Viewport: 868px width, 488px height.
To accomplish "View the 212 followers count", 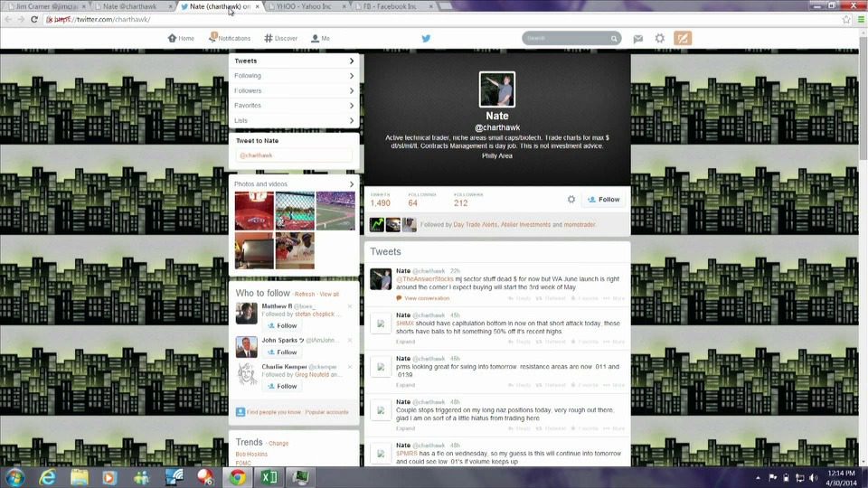I will pyautogui.click(x=467, y=200).
